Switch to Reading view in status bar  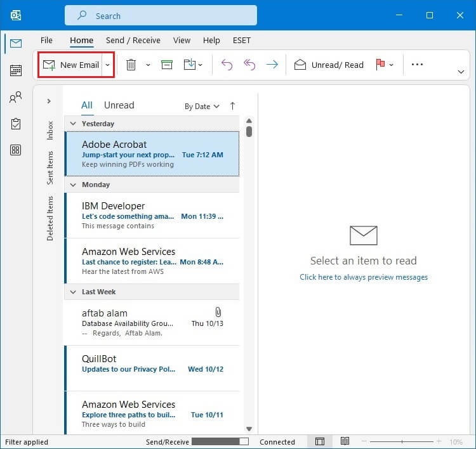tap(345, 441)
